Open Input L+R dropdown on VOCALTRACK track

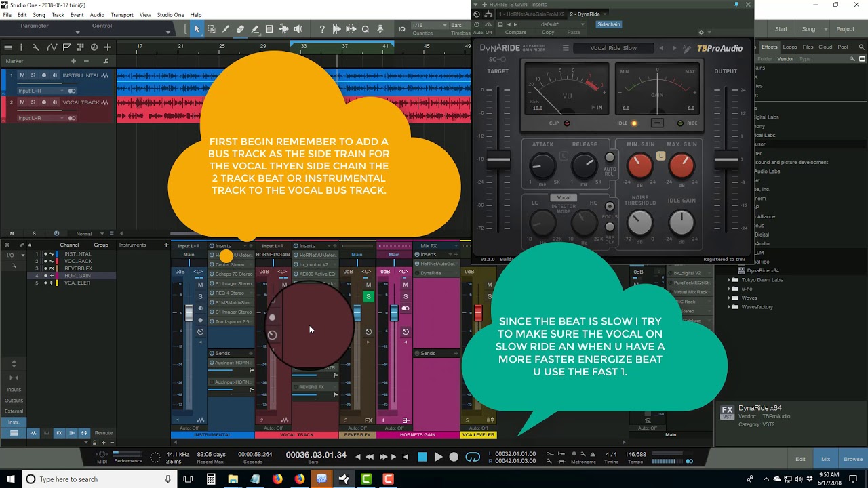41,118
